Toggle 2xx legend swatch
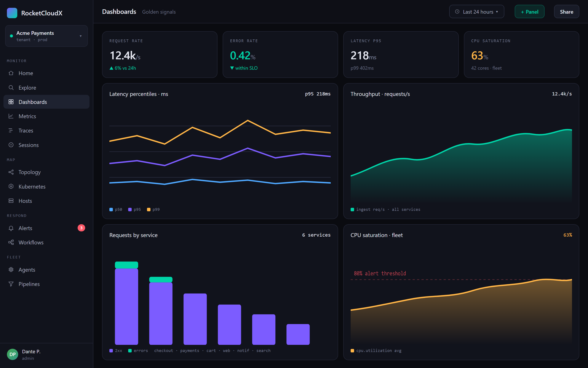The image size is (588, 368). tap(111, 351)
